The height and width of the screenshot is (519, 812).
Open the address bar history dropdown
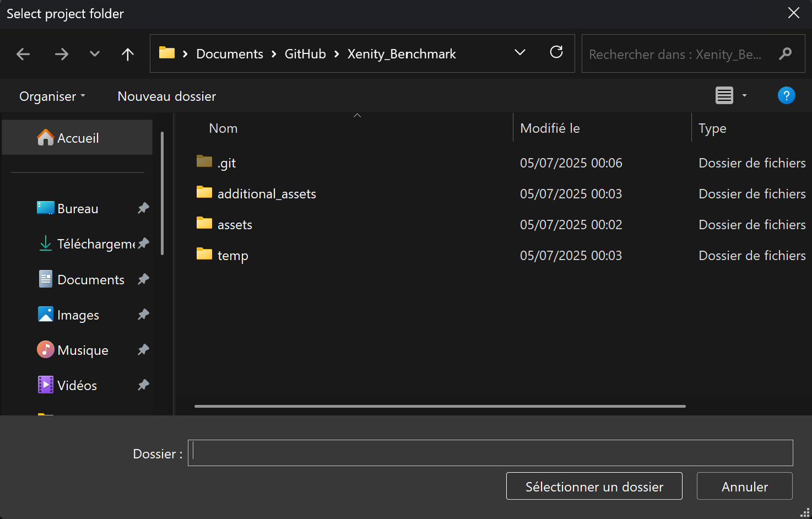(x=520, y=53)
